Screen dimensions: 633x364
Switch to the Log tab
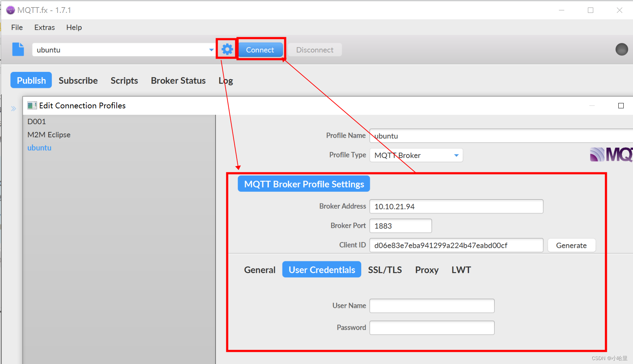(x=226, y=81)
